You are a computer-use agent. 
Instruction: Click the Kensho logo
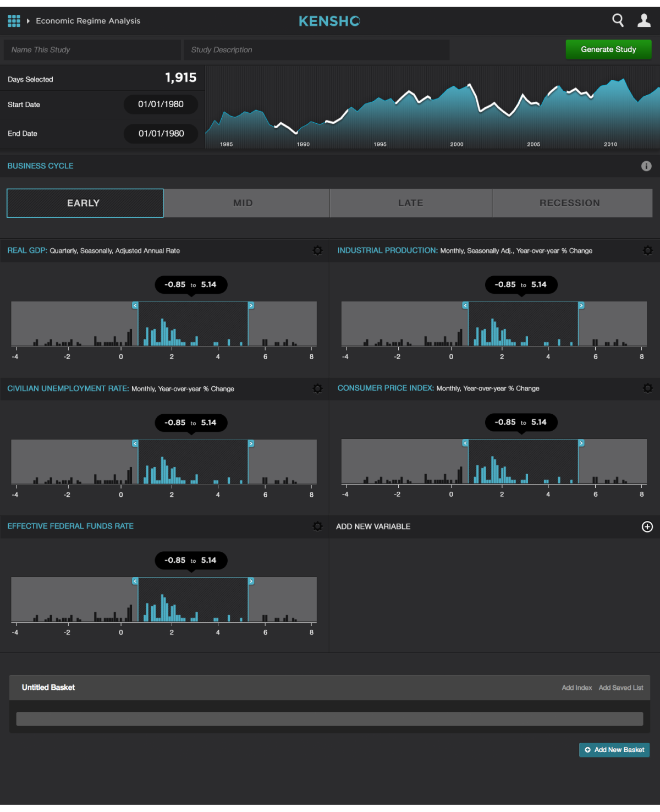click(329, 21)
